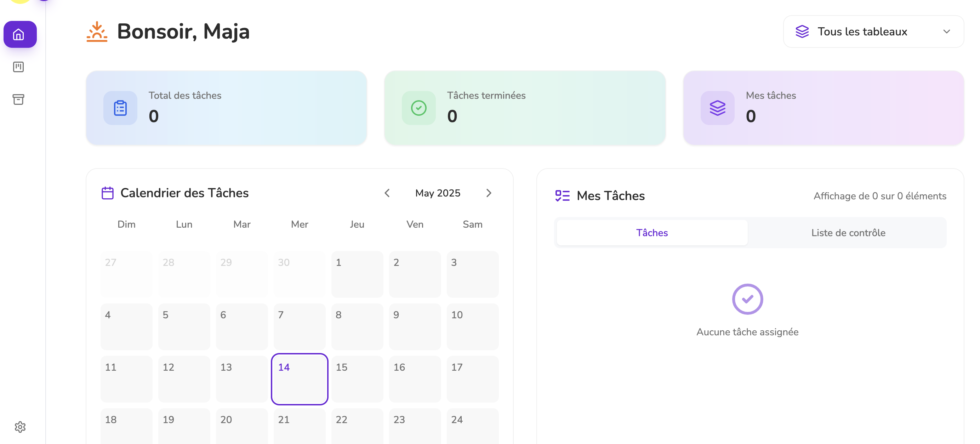The width and height of the screenshot is (980, 444).
Task: Click Affichage de 0 sur 0 éléments
Action: pyautogui.click(x=879, y=196)
